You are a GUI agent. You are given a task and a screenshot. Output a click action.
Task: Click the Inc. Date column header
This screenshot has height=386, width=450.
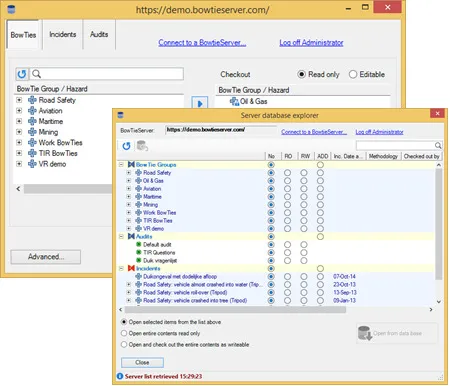click(348, 156)
